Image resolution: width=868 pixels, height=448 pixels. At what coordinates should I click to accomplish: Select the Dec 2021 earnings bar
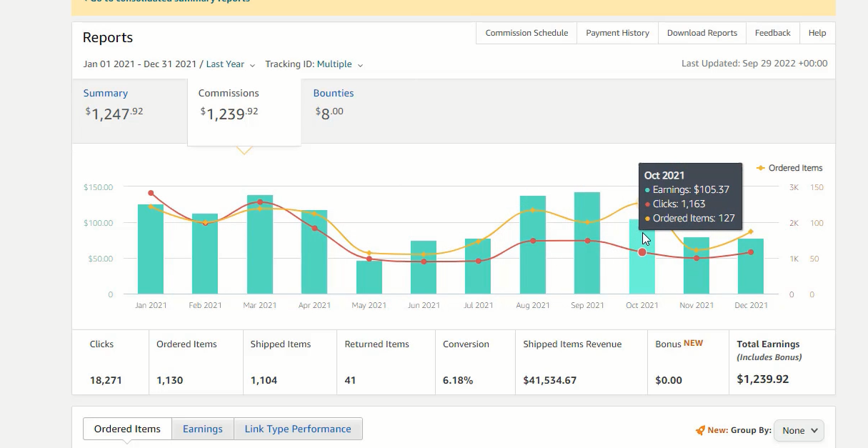pos(751,267)
